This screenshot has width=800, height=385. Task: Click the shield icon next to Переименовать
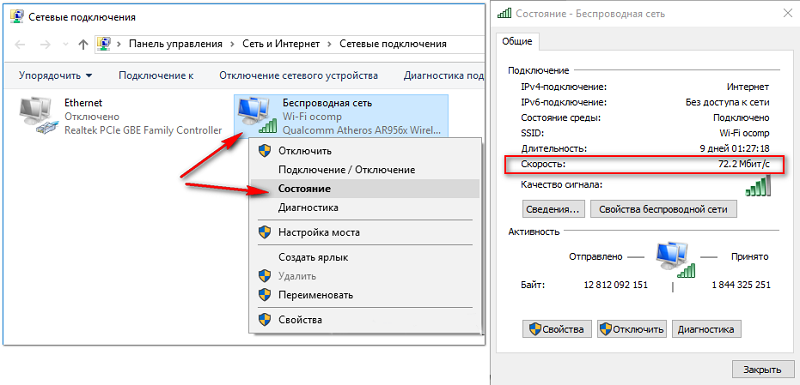tap(264, 295)
